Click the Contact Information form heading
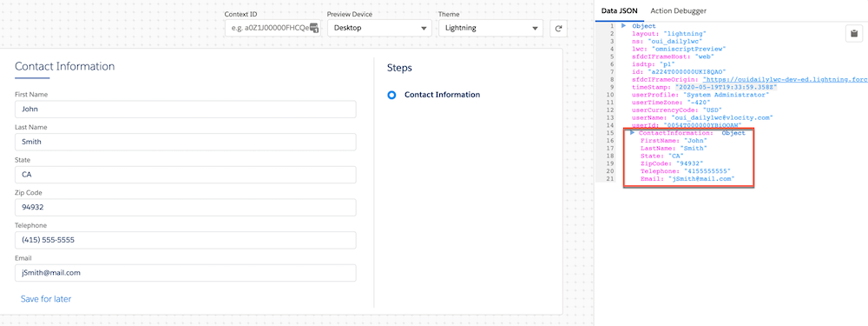 [65, 67]
